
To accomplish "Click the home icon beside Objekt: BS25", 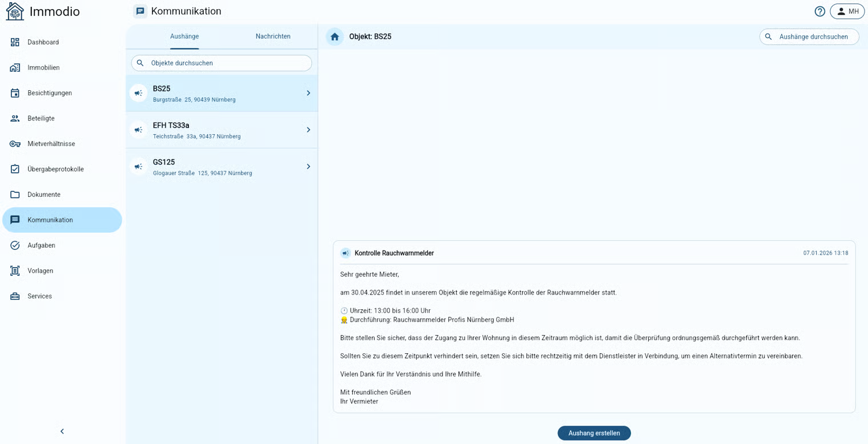I will [335, 37].
